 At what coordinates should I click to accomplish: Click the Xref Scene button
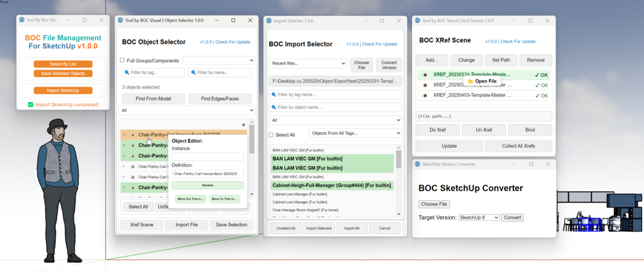(x=142, y=225)
